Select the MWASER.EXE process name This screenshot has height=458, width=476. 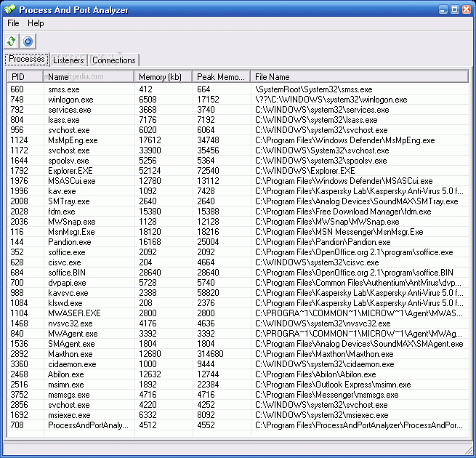coord(74,313)
